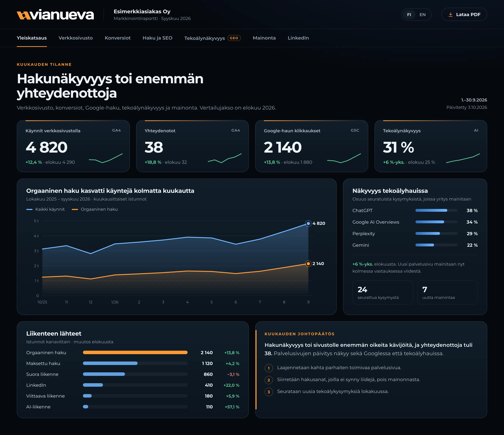
Task: Switch language to EN
Action: tap(422, 15)
